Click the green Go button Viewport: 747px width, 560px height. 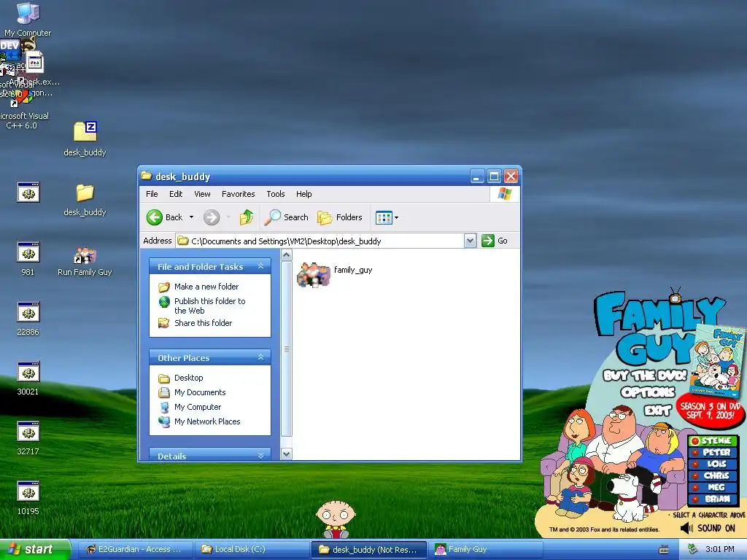tap(494, 241)
